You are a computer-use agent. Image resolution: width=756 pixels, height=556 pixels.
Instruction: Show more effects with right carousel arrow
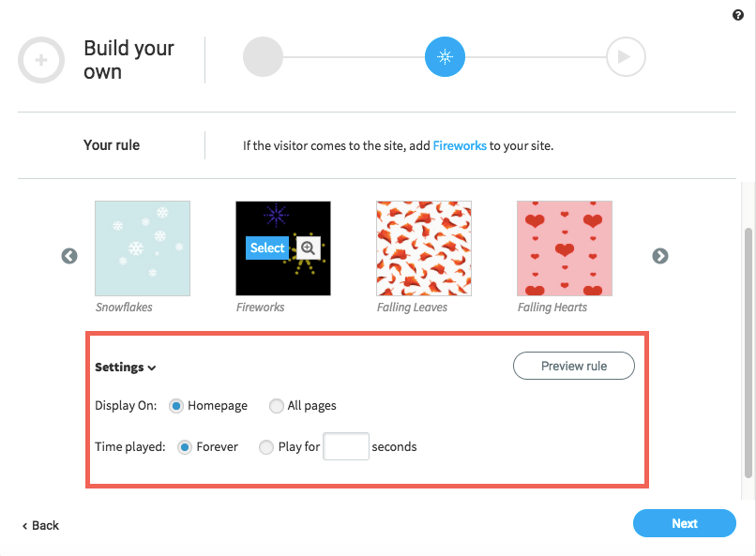coord(660,256)
